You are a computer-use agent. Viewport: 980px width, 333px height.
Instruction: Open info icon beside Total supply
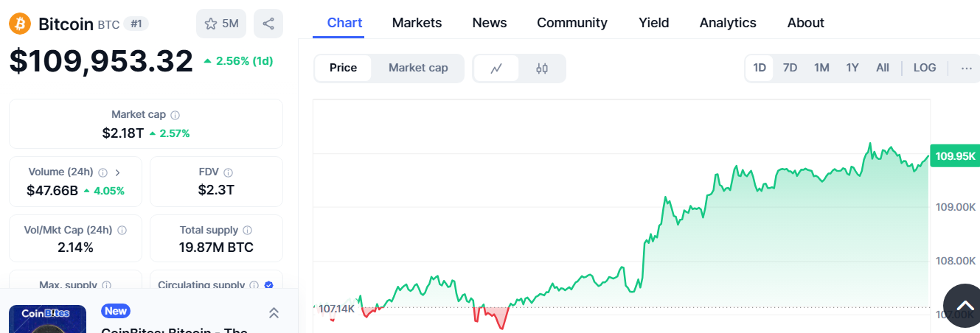pos(247,231)
